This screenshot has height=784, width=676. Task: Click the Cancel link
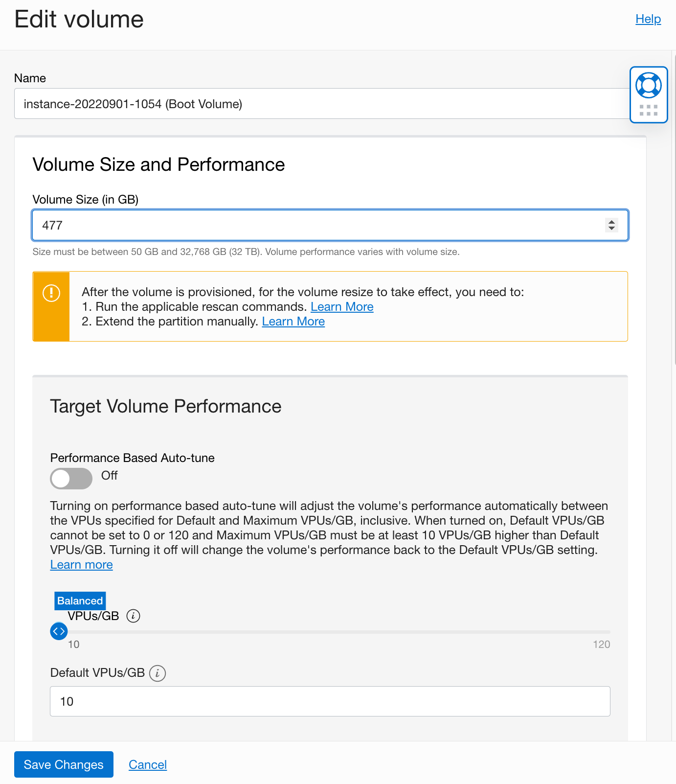(148, 764)
